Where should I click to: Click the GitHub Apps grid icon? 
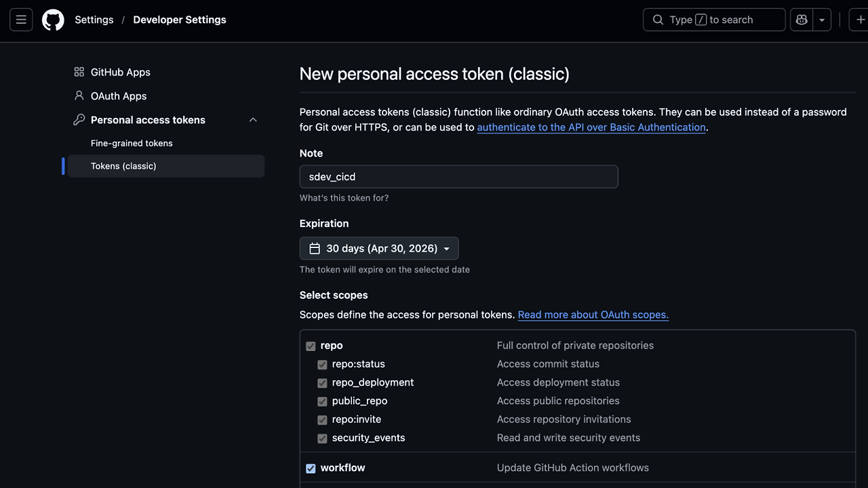[79, 72]
